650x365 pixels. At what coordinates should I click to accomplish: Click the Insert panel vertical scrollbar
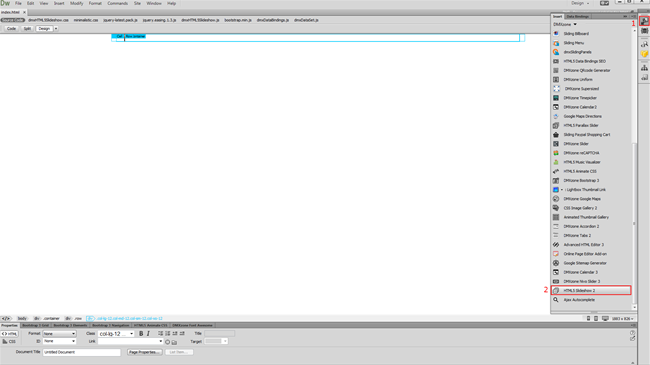click(x=634, y=168)
